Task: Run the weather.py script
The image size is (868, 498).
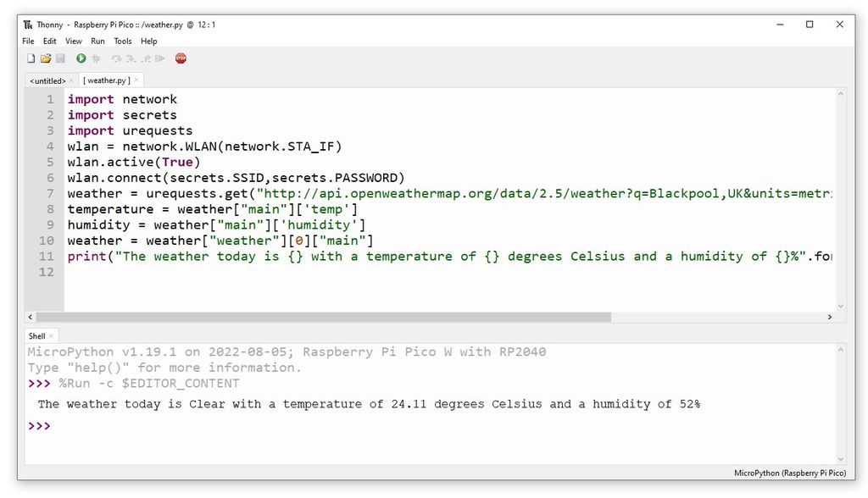Action: tap(81, 58)
